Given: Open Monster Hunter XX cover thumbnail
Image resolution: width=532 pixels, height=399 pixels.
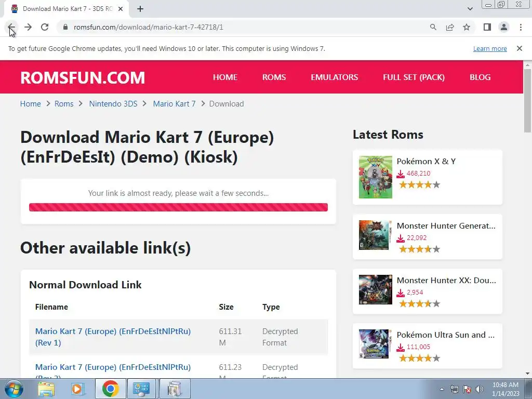Looking at the screenshot, I should pos(375,289).
